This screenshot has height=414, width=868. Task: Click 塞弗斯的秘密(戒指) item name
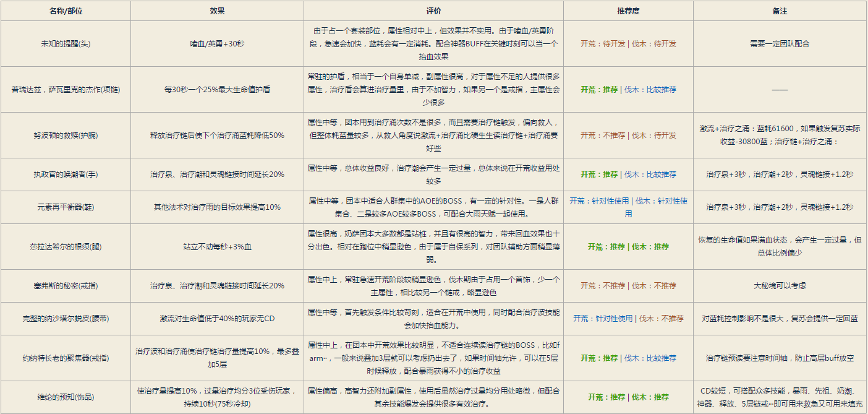point(66,286)
